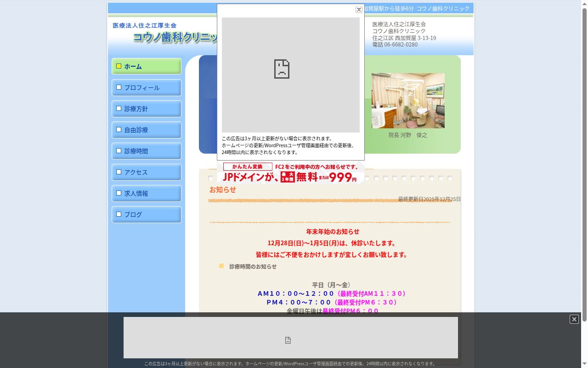Click the broken image icon in bottom banner
The width and height of the screenshot is (588, 368).
pos(288,340)
